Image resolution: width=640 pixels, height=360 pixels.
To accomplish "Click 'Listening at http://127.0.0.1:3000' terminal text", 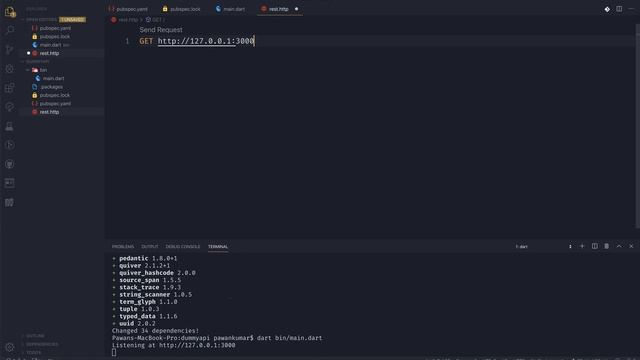I will pyautogui.click(x=173, y=345).
